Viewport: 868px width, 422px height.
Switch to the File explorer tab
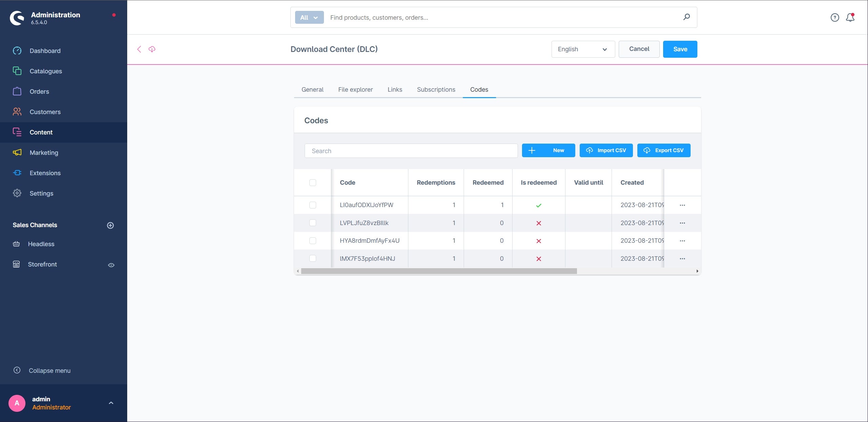[x=355, y=90]
